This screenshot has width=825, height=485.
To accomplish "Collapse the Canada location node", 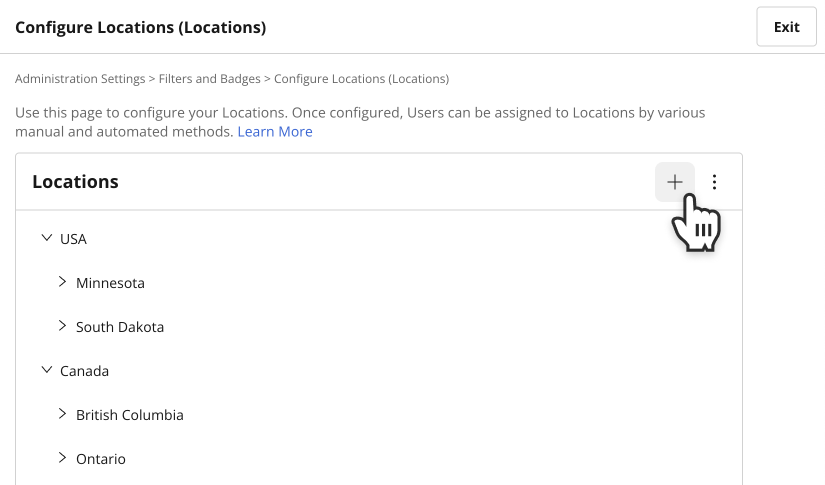I will [47, 370].
